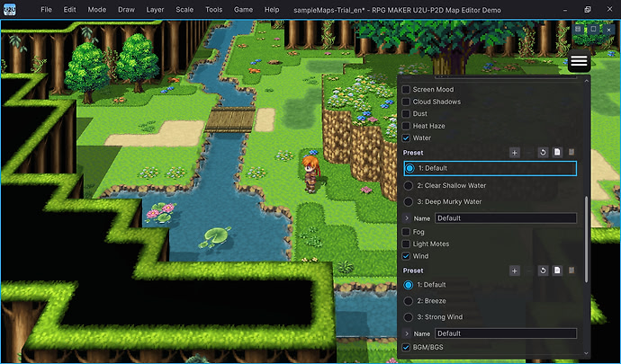
Task: Enable the Dust effect checkbox
Action: (x=406, y=113)
